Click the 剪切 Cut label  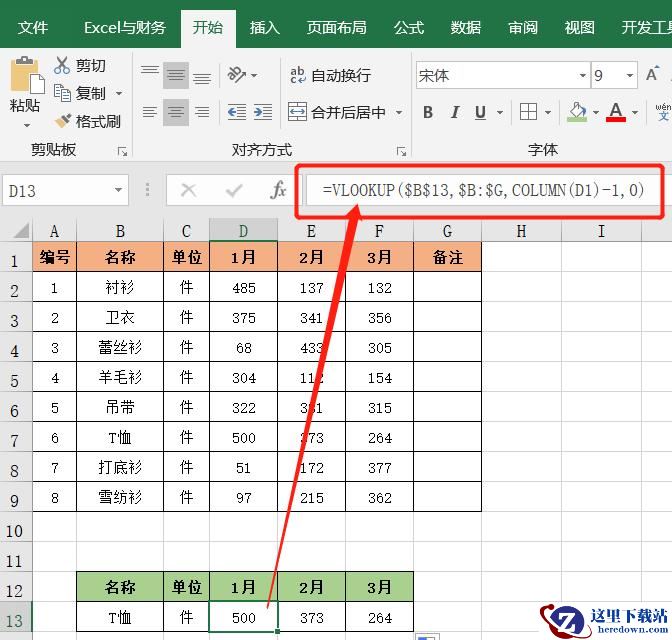pyautogui.click(x=90, y=66)
